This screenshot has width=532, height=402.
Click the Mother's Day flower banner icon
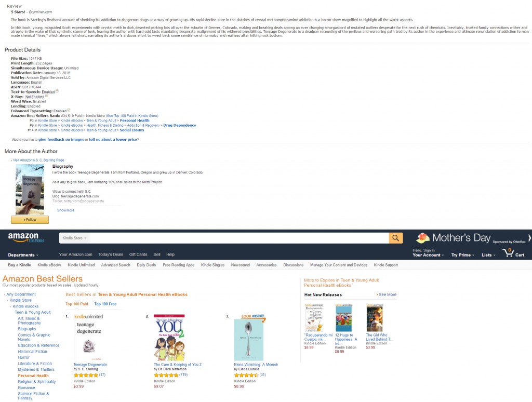point(423,238)
